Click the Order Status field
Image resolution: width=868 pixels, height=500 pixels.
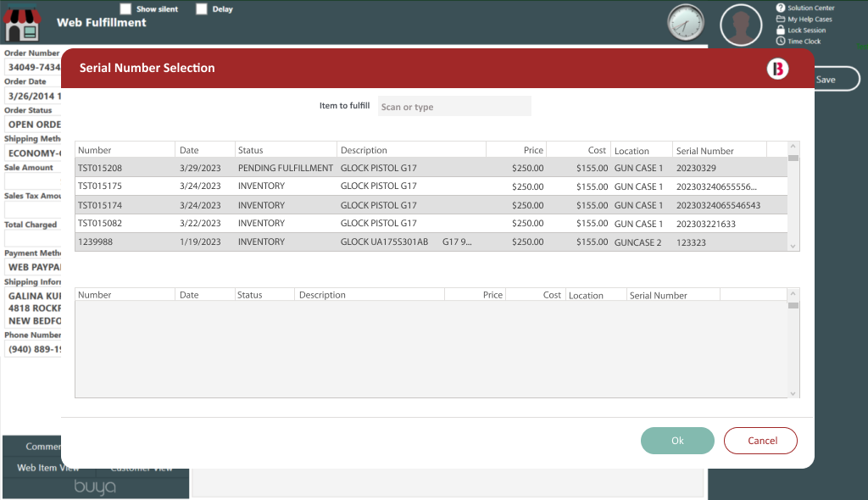33,125
